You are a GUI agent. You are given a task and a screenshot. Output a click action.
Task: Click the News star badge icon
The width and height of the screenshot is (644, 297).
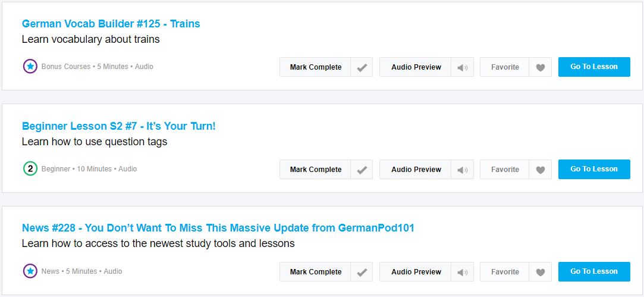30,271
